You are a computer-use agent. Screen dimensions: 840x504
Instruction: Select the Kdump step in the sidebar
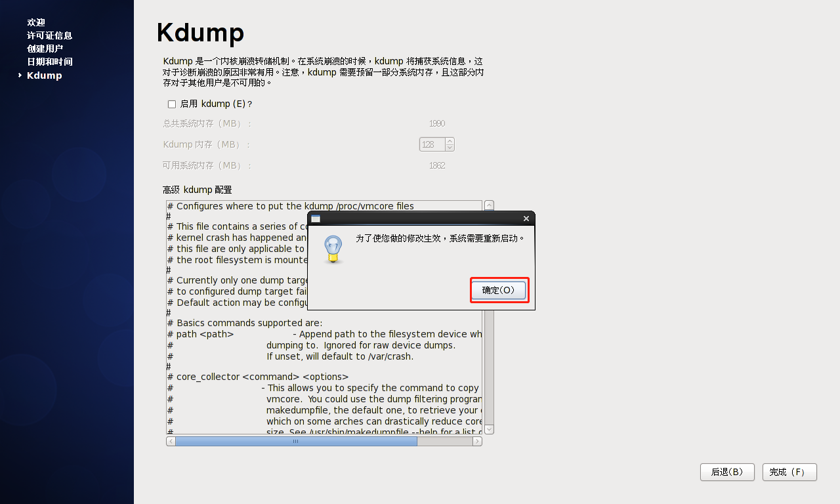coord(45,75)
